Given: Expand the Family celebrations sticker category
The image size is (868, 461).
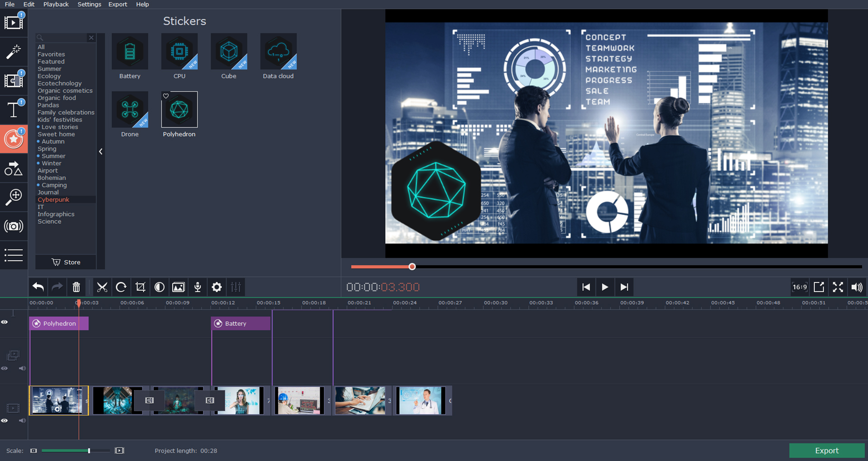Looking at the screenshot, I should pyautogui.click(x=66, y=112).
